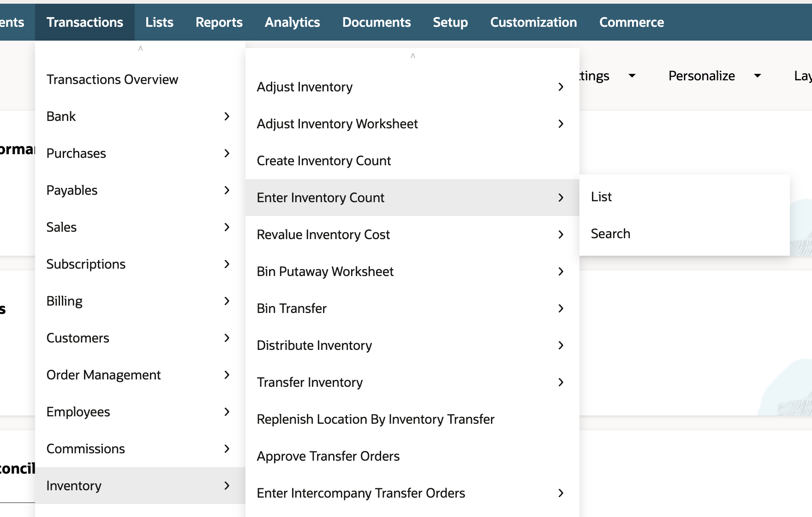Open the Transactions menu tab
The width and height of the screenshot is (812, 517).
85,22
